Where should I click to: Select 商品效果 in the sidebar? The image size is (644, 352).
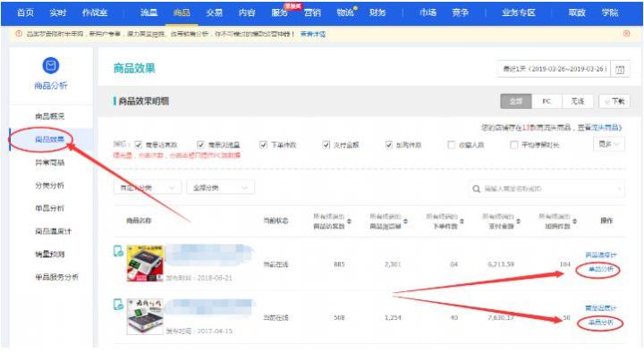pyautogui.click(x=50, y=139)
